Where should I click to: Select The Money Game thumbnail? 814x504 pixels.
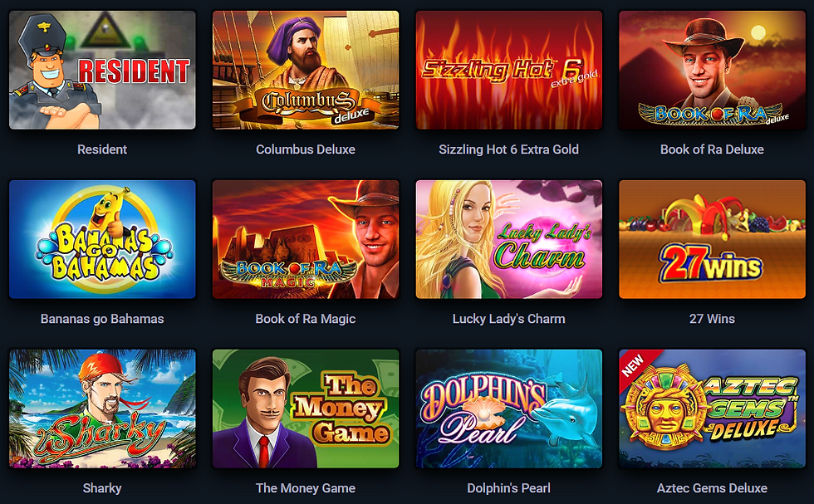(306, 409)
